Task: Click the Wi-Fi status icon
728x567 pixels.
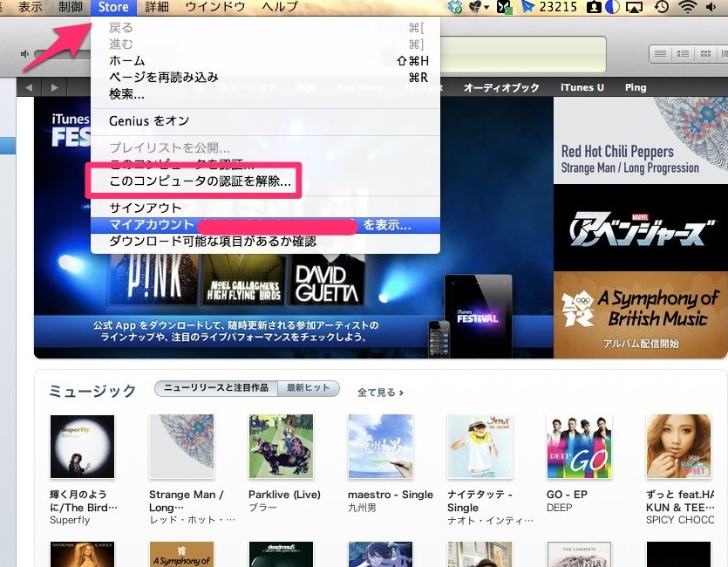Action: pos(688,7)
